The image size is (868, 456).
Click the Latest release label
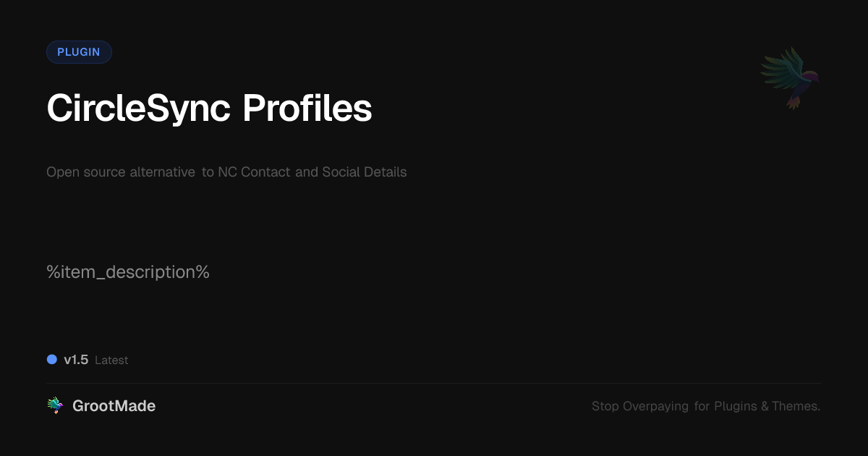click(x=111, y=360)
